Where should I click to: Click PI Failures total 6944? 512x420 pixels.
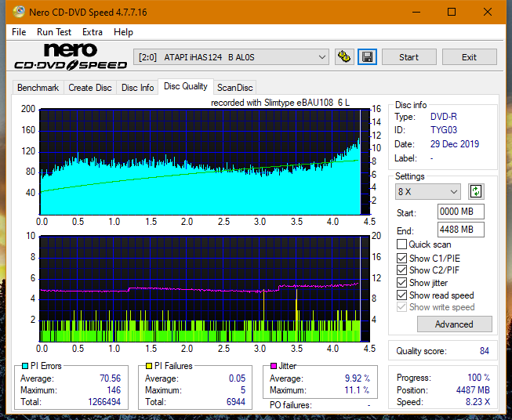tap(236, 402)
